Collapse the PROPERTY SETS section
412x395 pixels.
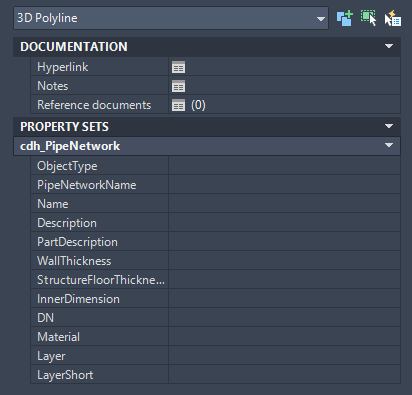click(389, 126)
